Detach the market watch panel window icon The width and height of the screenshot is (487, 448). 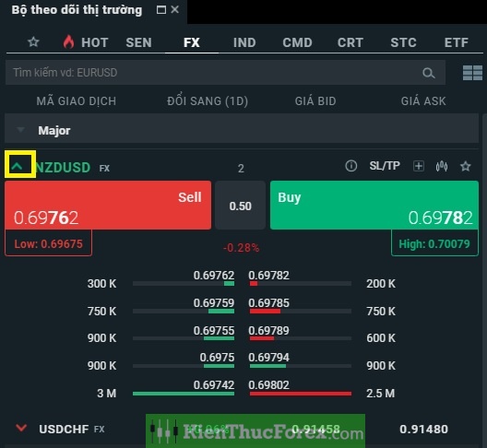(x=161, y=10)
